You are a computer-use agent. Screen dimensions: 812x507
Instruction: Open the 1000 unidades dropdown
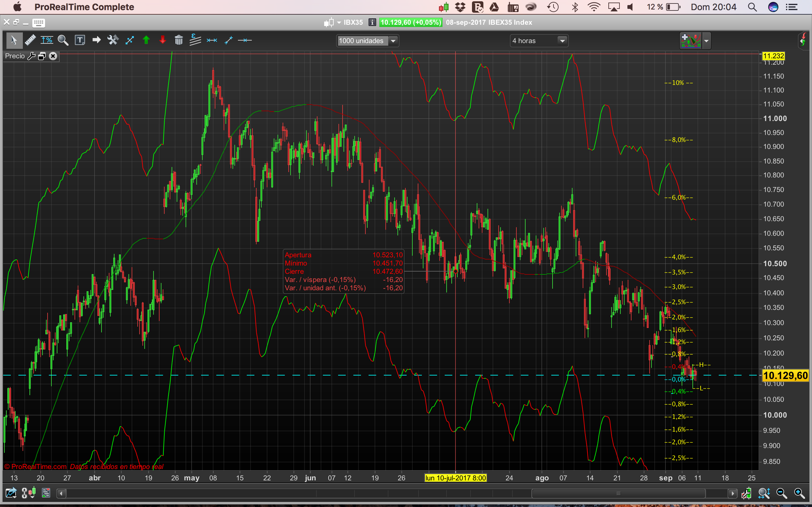click(x=393, y=41)
